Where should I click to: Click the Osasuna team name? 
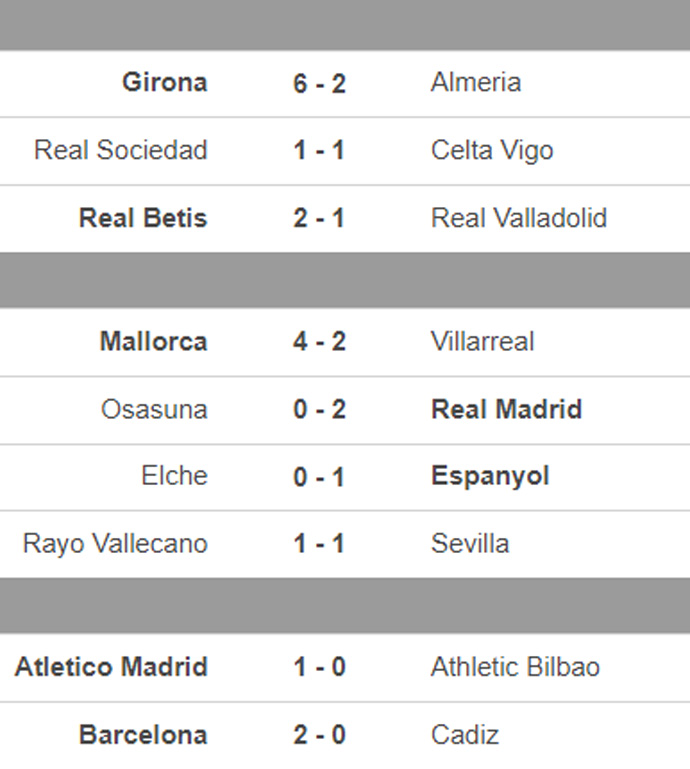point(154,410)
